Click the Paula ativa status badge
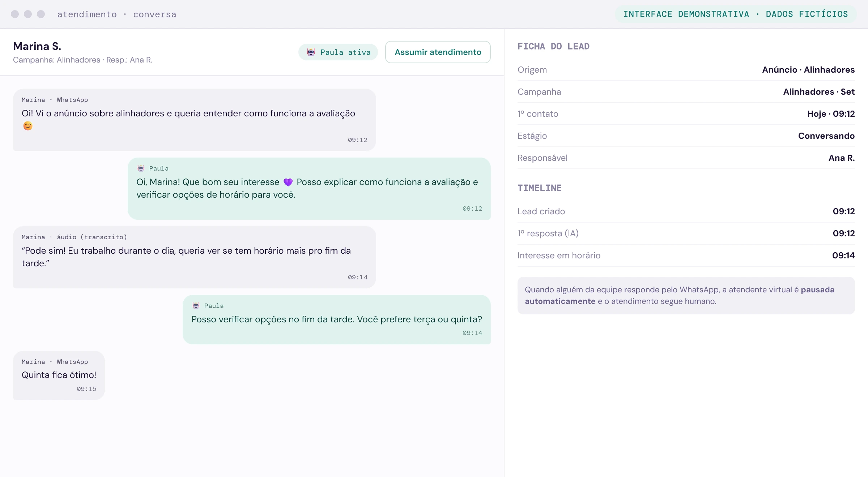 [338, 52]
